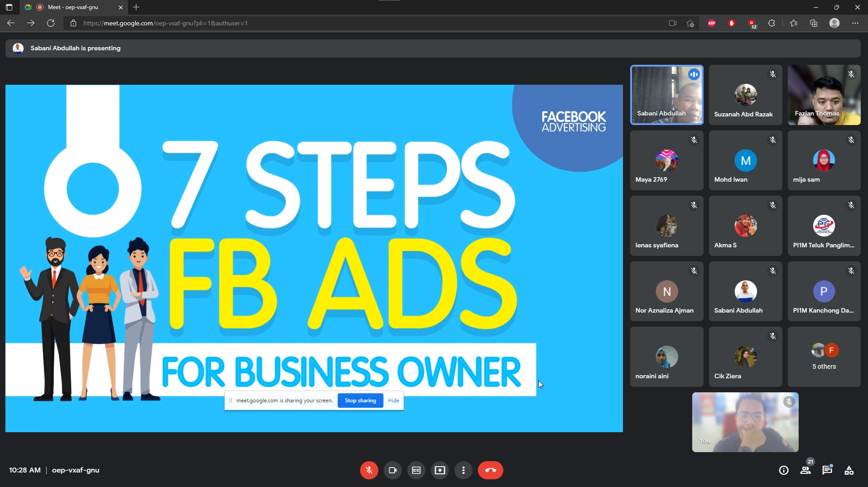The width and height of the screenshot is (868, 487).
Task: Click the browser forward arrow
Action: [x=31, y=23]
